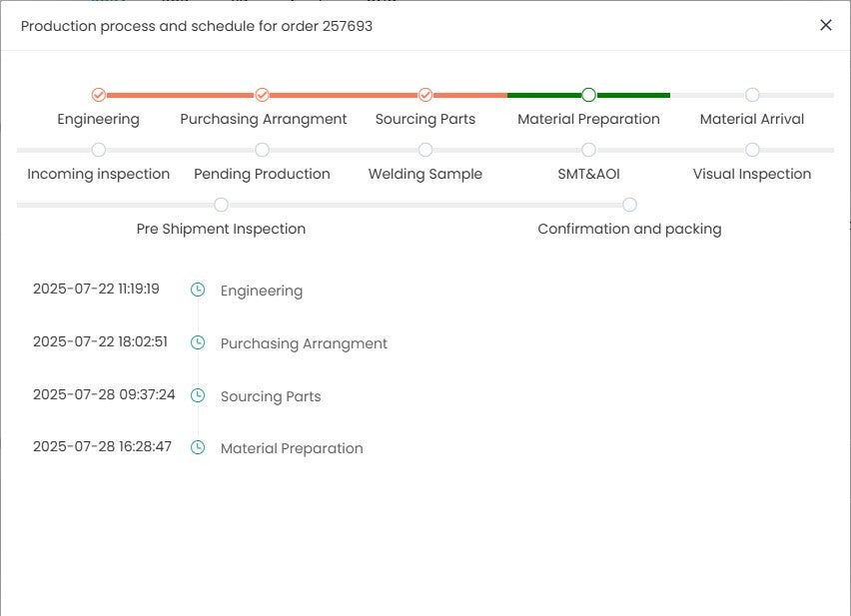Click the Engineering completed checkmark icon
The height and width of the screenshot is (616, 851).
98,95
